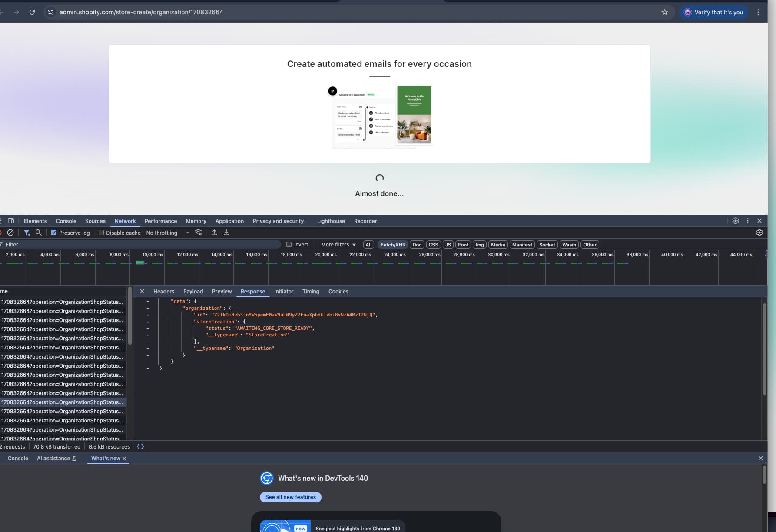The height and width of the screenshot is (532, 776).
Task: Switch to the Console drawer tab
Action: pyautogui.click(x=18, y=458)
